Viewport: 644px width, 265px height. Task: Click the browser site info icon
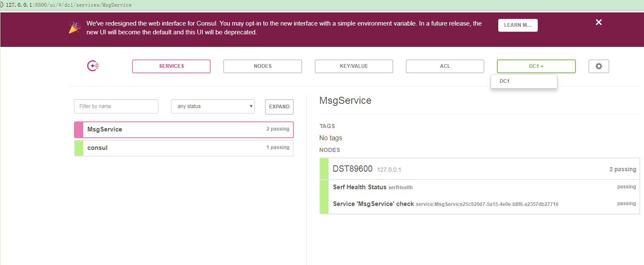(2, 5)
